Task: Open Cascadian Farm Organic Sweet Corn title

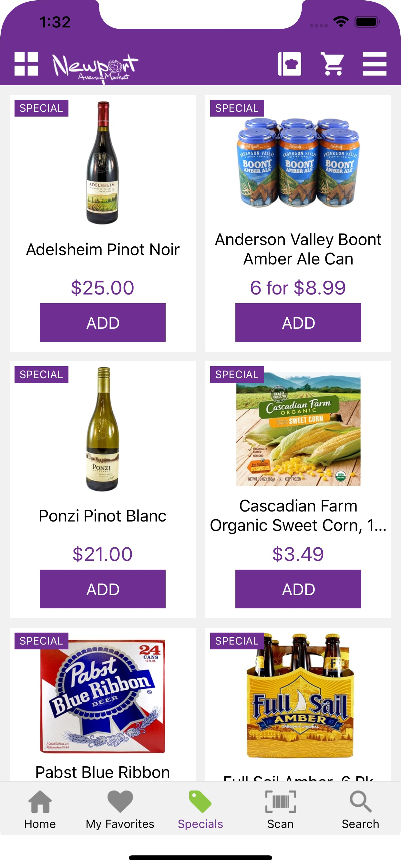Action: pyautogui.click(x=298, y=515)
